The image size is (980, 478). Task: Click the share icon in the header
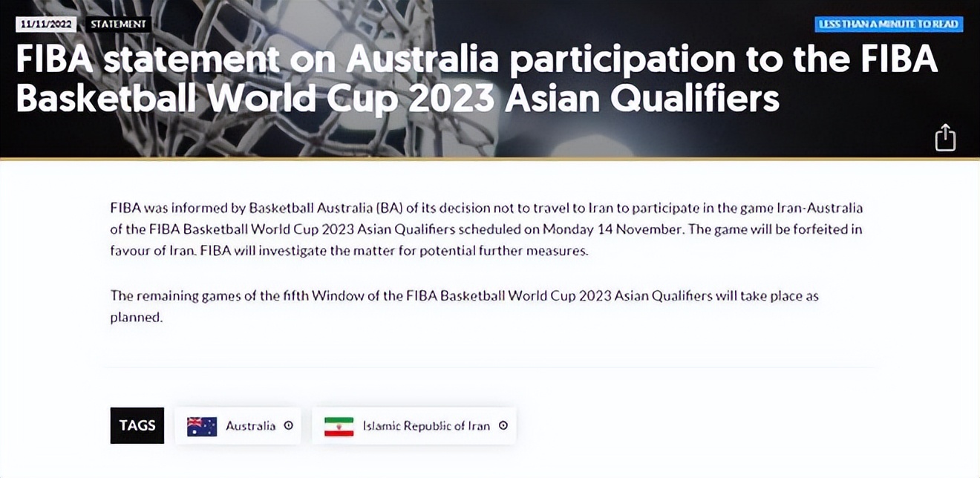click(x=944, y=137)
